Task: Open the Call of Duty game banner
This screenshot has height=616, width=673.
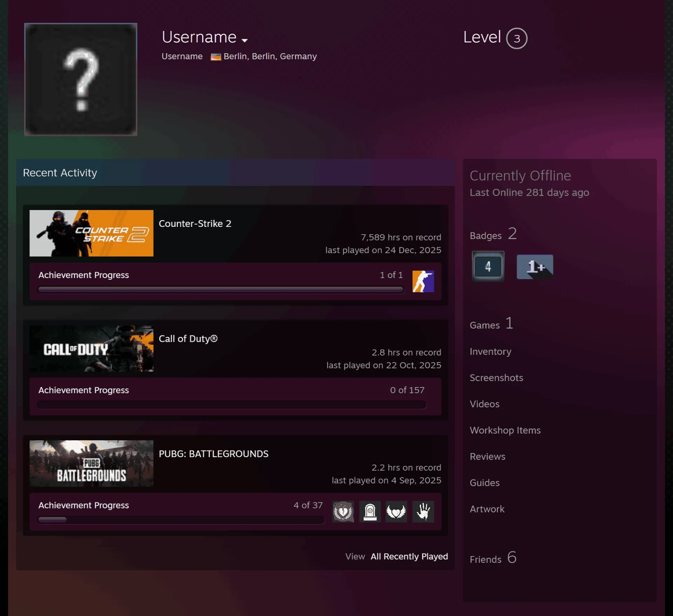Action: tap(91, 348)
